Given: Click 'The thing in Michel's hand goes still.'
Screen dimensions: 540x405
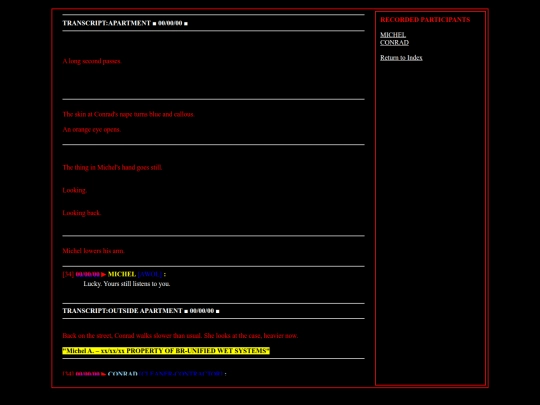Looking at the screenshot, I should click(112, 168).
